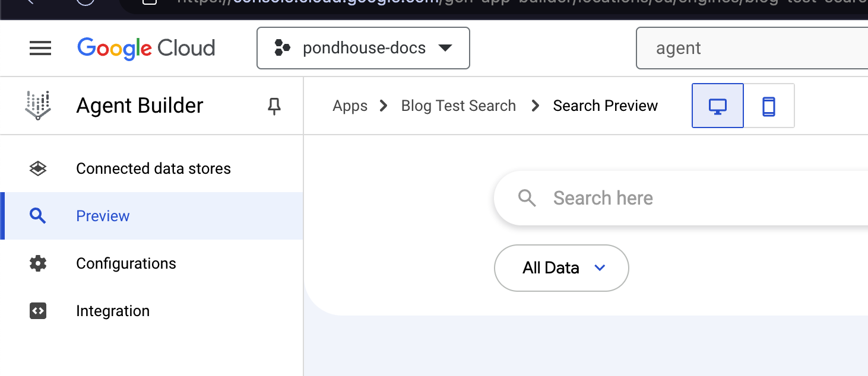Switch to desktop preview mode
The width and height of the screenshot is (868, 376).
pos(717,106)
